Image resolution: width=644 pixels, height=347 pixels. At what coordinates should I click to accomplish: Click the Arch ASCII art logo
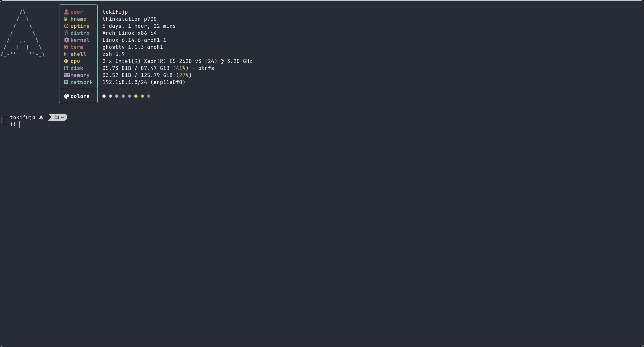pyautogui.click(x=23, y=33)
